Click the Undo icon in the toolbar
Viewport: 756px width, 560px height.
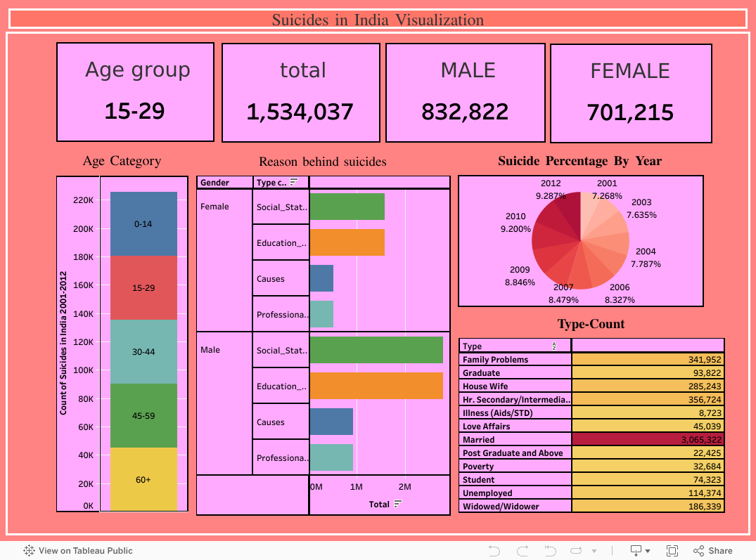(x=494, y=551)
